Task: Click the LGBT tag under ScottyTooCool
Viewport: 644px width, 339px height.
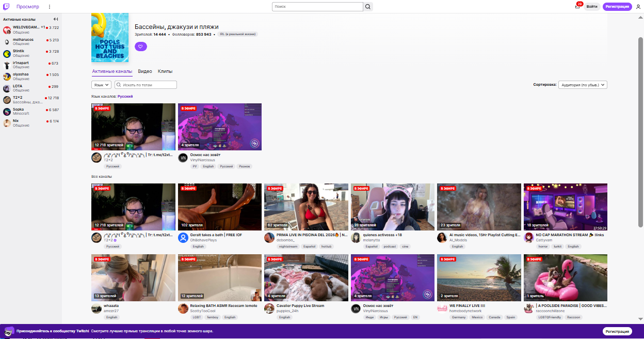Action: tap(196, 317)
